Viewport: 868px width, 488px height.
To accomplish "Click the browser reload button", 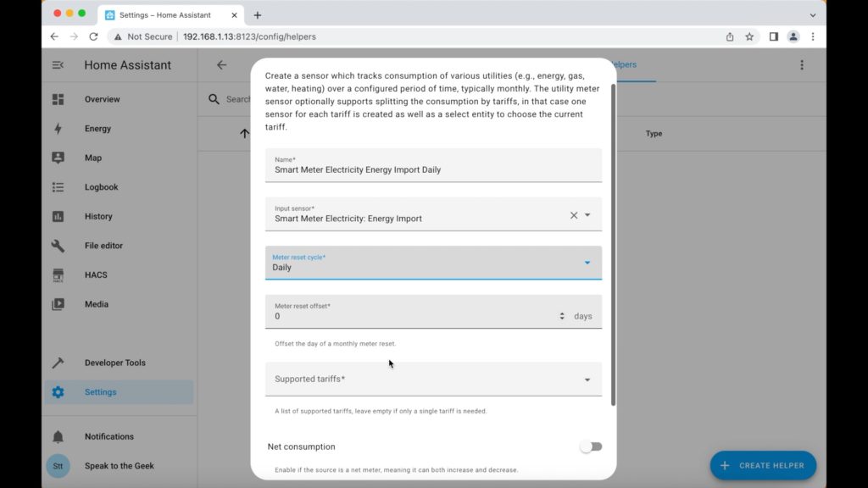I will pyautogui.click(x=93, y=36).
